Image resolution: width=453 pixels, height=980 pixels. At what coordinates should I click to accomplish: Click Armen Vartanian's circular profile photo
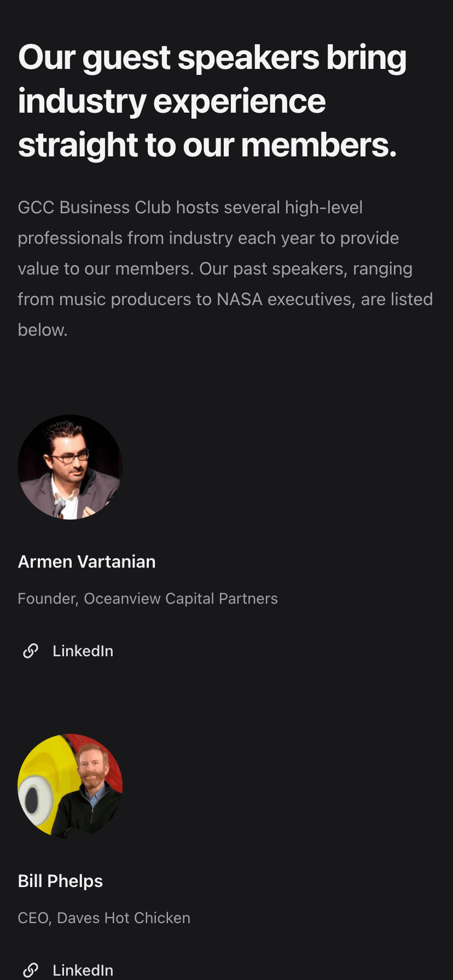[x=70, y=467]
